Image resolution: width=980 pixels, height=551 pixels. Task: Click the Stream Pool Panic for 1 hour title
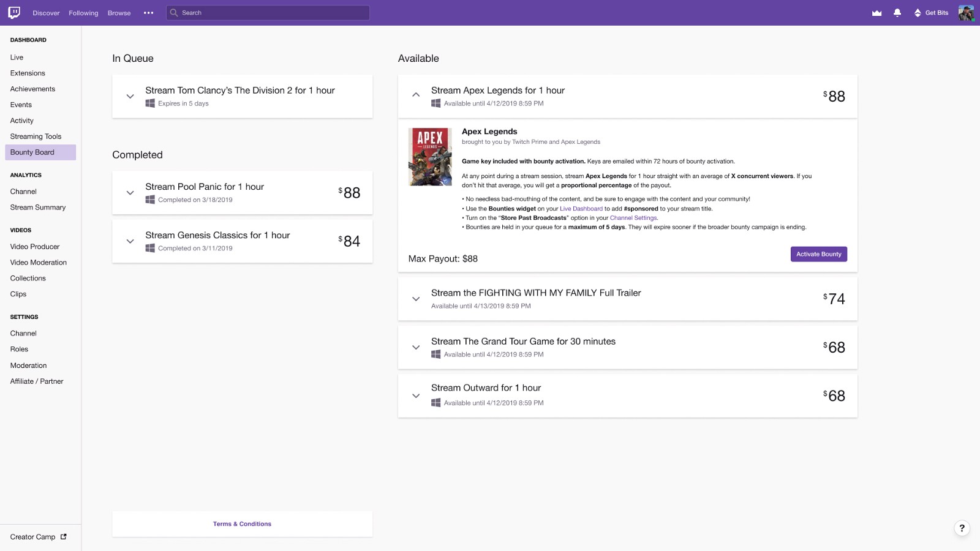tap(205, 187)
